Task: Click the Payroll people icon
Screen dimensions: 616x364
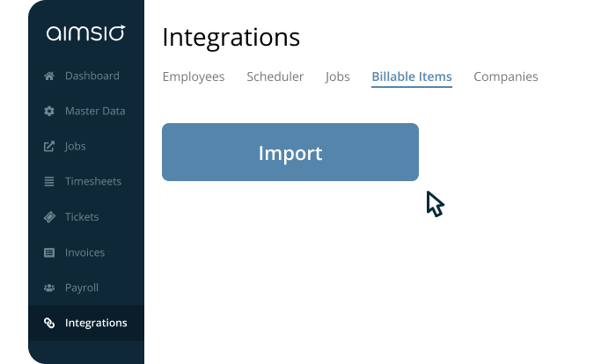Action: pyautogui.click(x=49, y=288)
